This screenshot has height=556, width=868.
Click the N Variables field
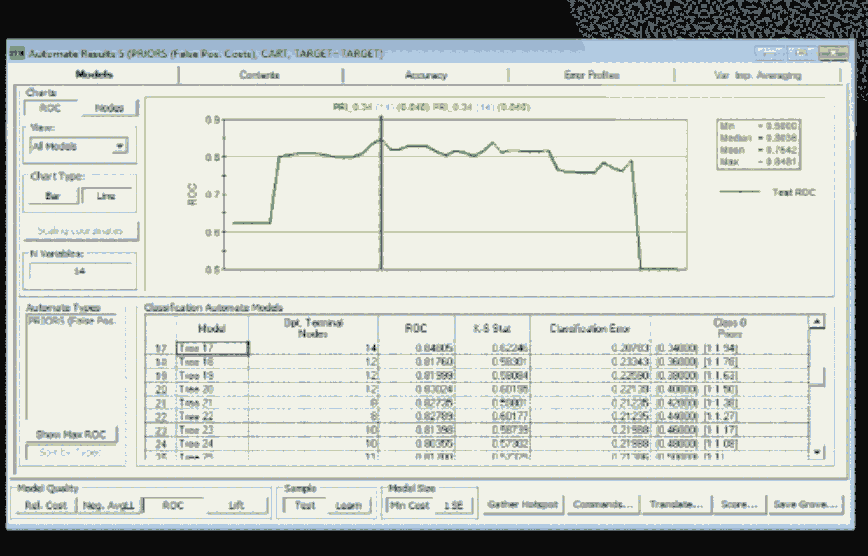click(80, 270)
